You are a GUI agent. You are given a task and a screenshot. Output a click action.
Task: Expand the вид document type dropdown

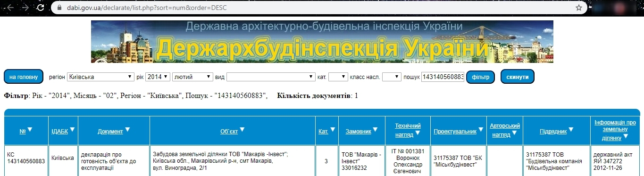coord(271,77)
